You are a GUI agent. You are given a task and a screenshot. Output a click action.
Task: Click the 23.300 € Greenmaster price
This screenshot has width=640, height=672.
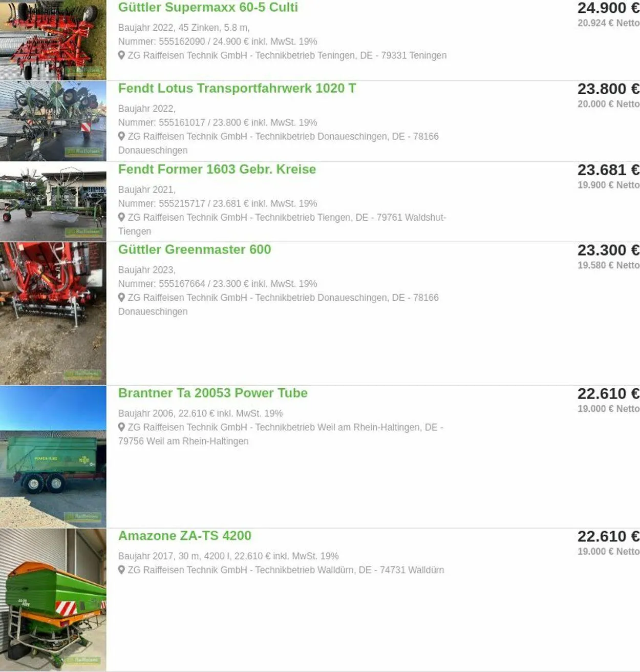[x=608, y=250]
